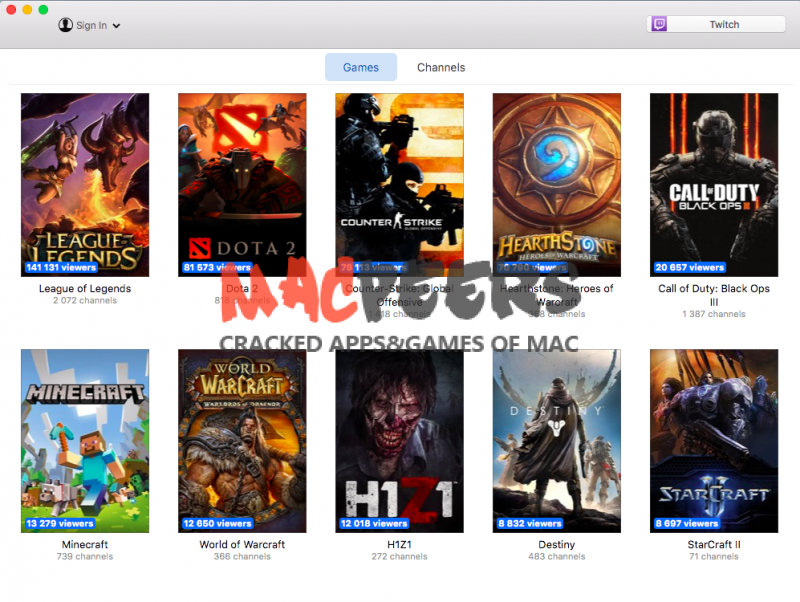Open the H1Z1 cover art

[399, 441]
